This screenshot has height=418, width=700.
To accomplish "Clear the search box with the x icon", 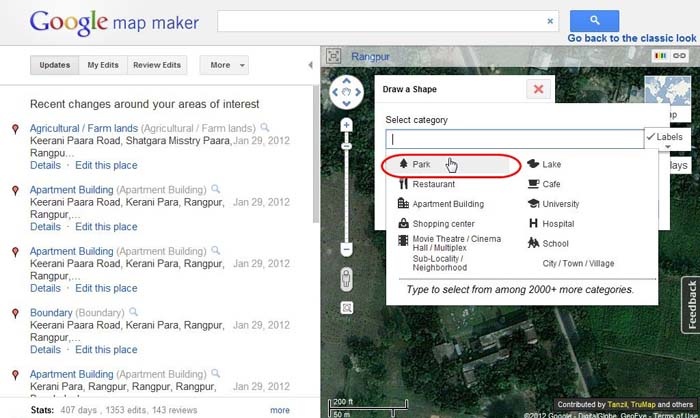I will tap(550, 21).
